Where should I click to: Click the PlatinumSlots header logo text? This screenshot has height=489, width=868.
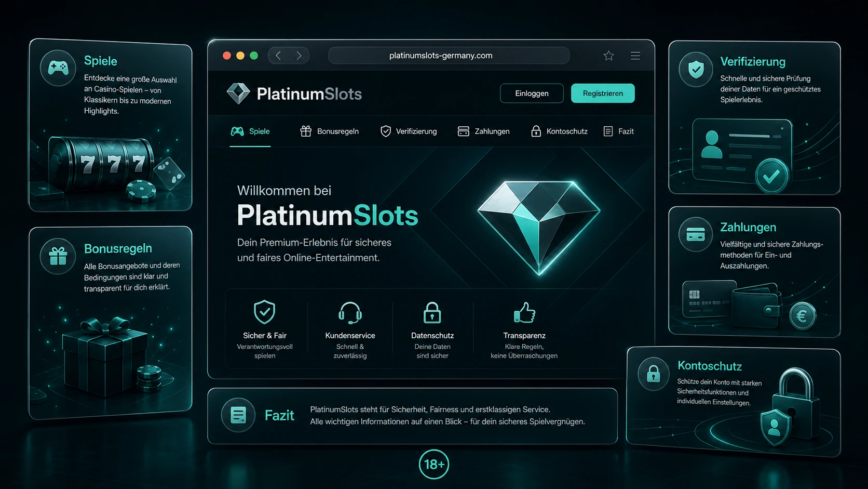309,94
